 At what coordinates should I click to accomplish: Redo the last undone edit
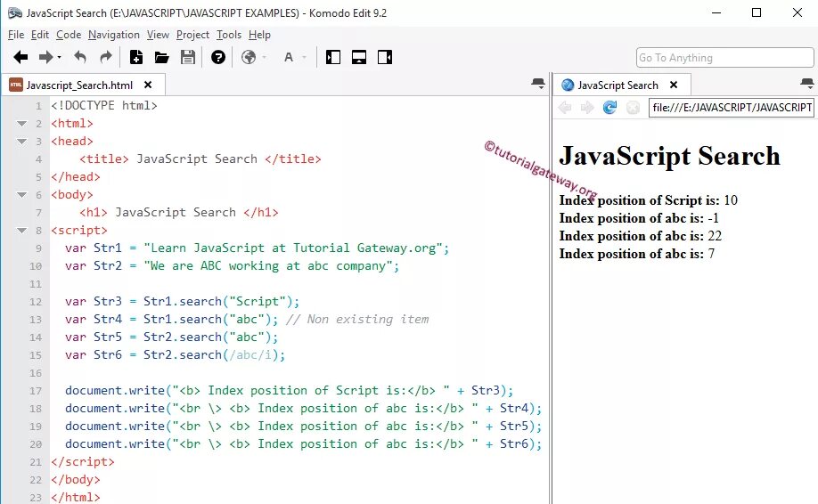coord(106,57)
